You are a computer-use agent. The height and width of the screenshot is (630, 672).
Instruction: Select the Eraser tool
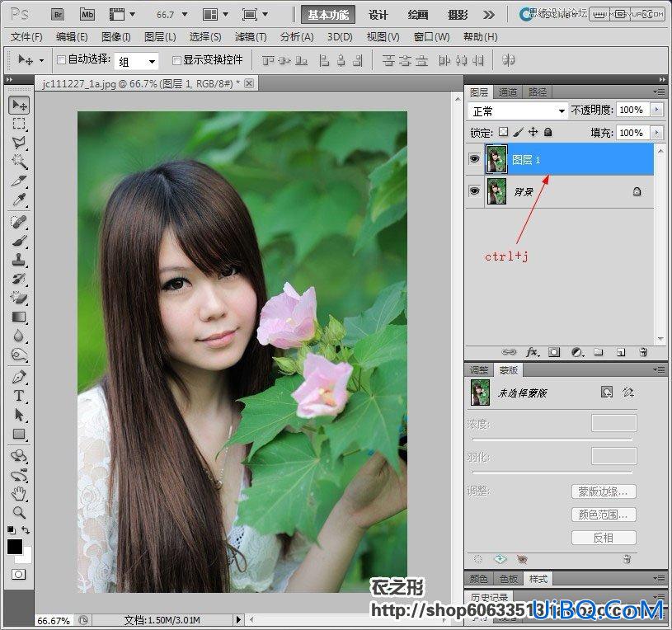pos(18,298)
